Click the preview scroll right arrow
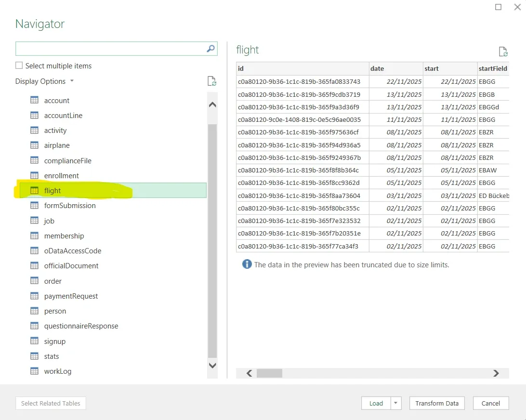This screenshot has width=526, height=420. coord(496,373)
